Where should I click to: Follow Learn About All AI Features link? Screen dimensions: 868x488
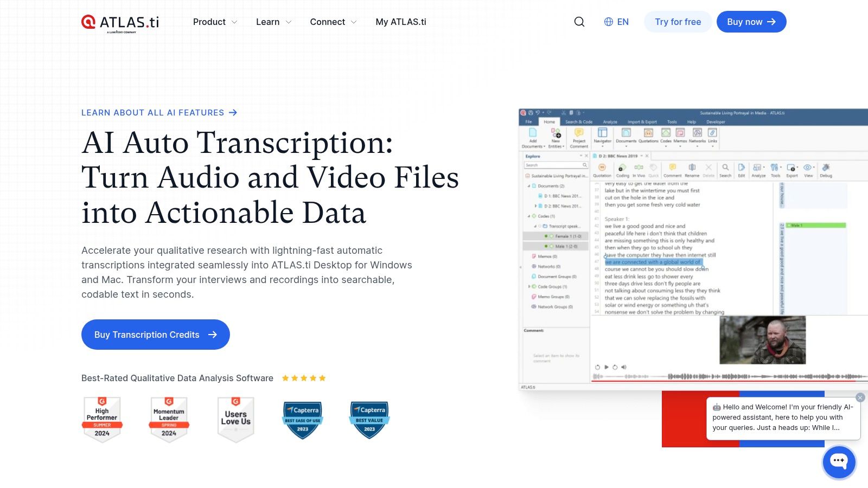click(159, 113)
